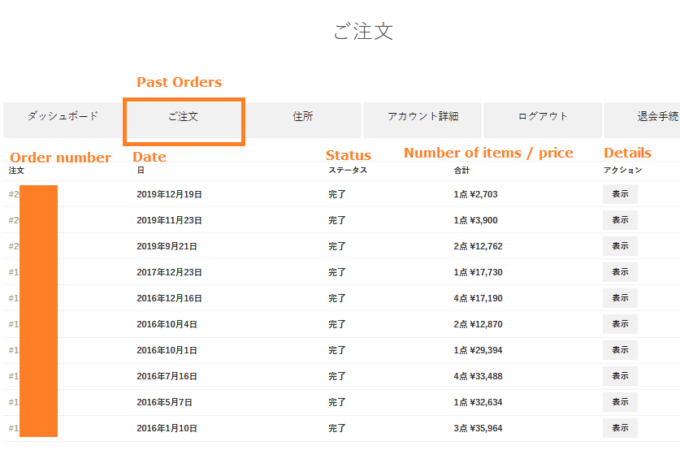
Task: Go to the 住所 address tab
Action: 302,117
